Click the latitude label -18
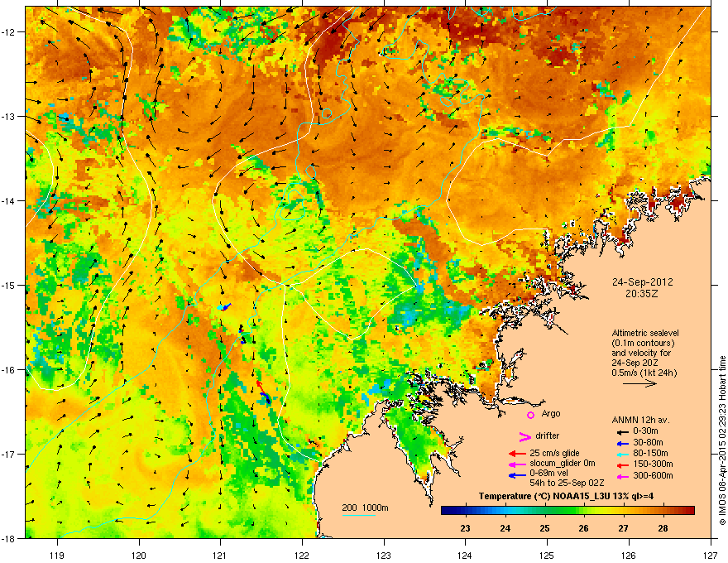The width and height of the screenshot is (728, 563). [9, 538]
